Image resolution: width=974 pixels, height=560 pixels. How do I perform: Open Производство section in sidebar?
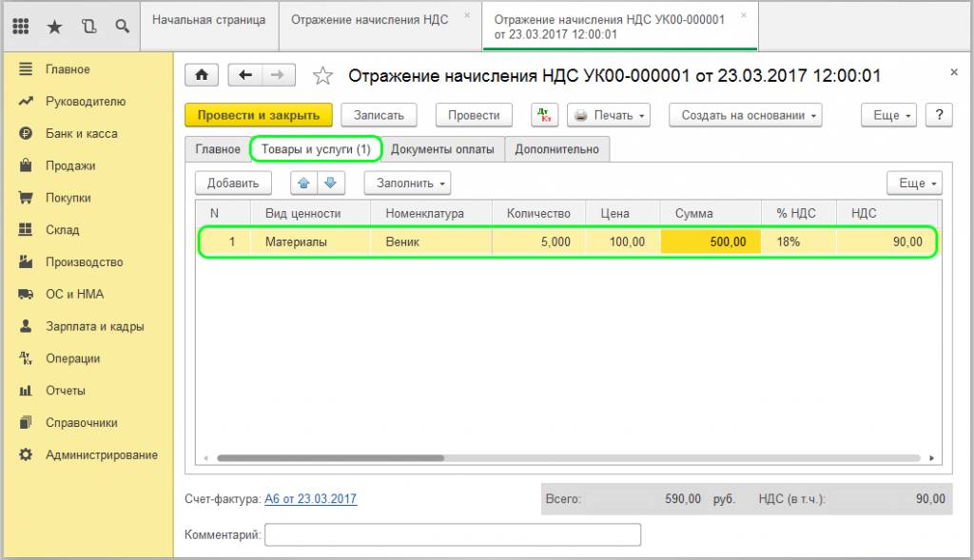[x=84, y=262]
